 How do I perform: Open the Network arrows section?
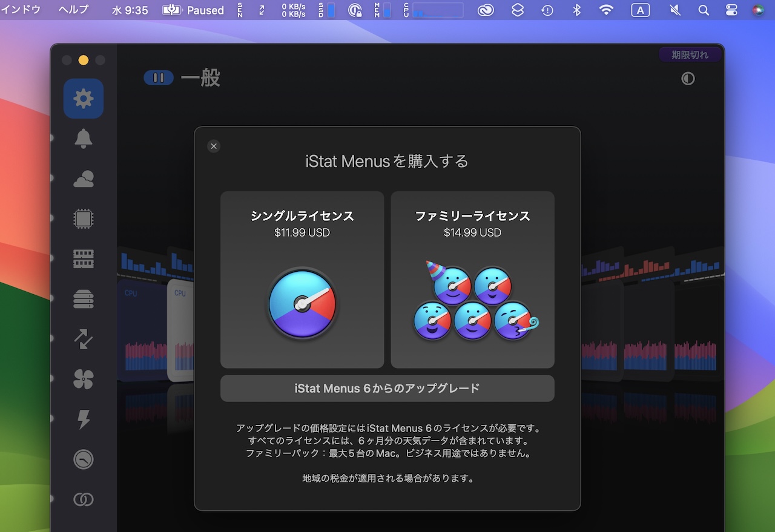click(x=84, y=340)
